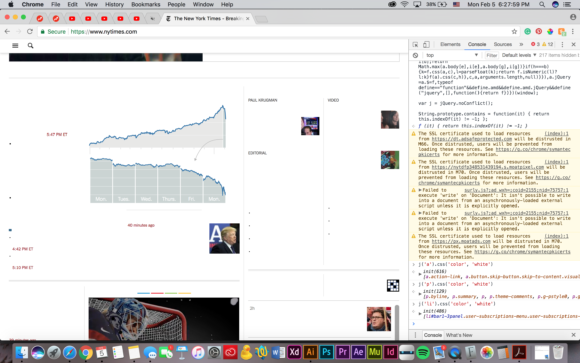Open the NYTimes hamburger sections menu

[x=15, y=46]
